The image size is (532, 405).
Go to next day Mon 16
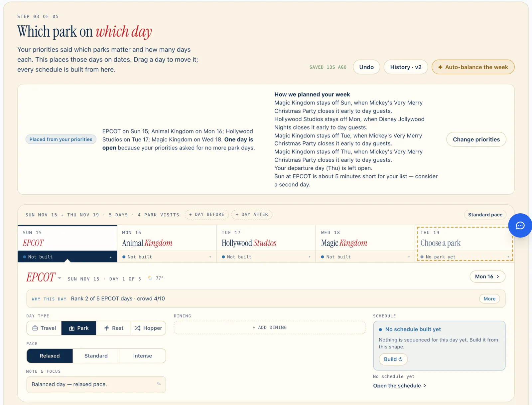tap(487, 277)
